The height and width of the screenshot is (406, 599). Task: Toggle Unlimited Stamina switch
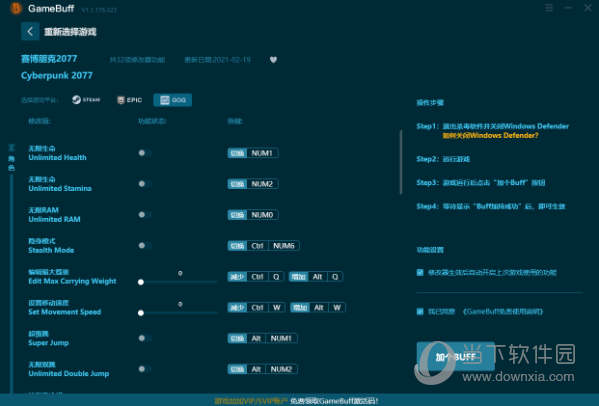click(x=145, y=184)
